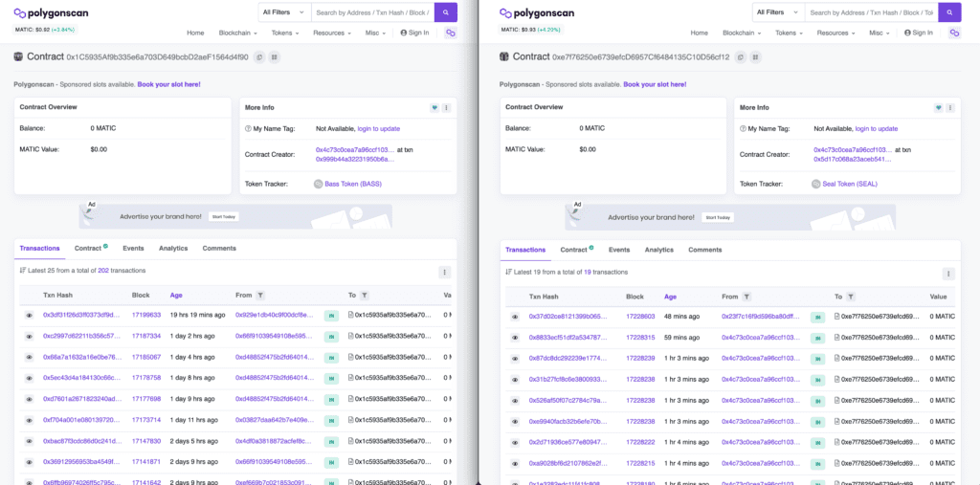
Task: Open three-dot menu in right More Info panel
Action: point(950,107)
